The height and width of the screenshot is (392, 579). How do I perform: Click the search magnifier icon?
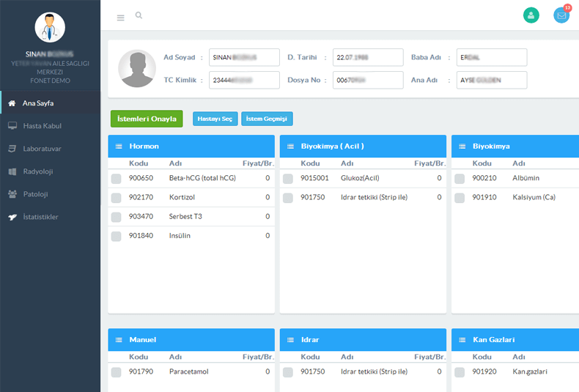(x=139, y=15)
